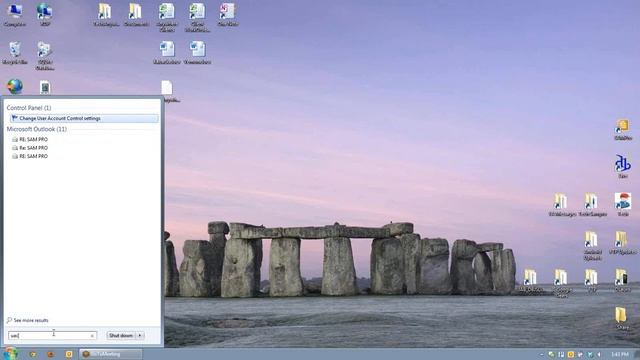Open the blue stylized-letters desktop shortcut

click(622, 165)
